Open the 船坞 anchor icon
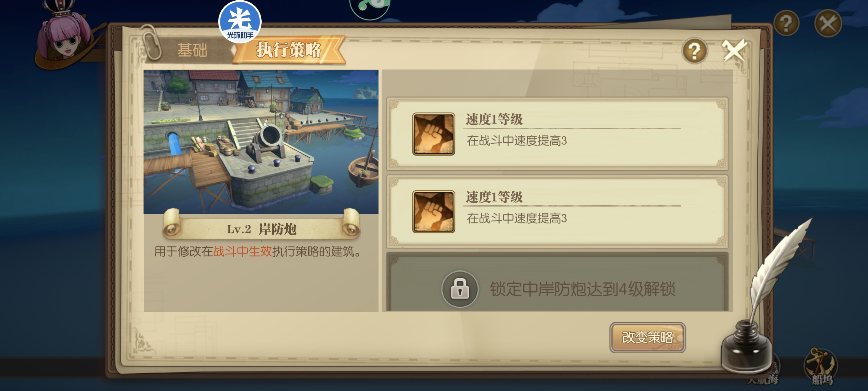 [x=821, y=366]
